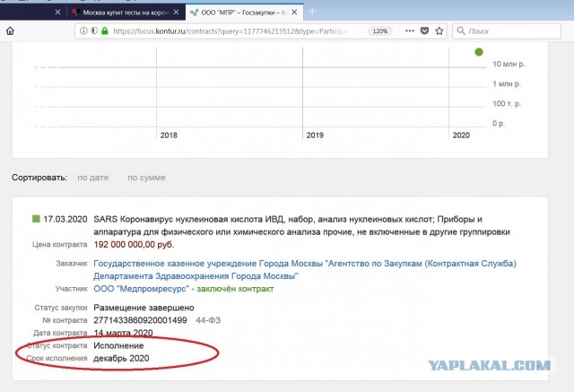Click the '1 млн р.' axis label
Screen dimensions: 574x392
[507, 83]
